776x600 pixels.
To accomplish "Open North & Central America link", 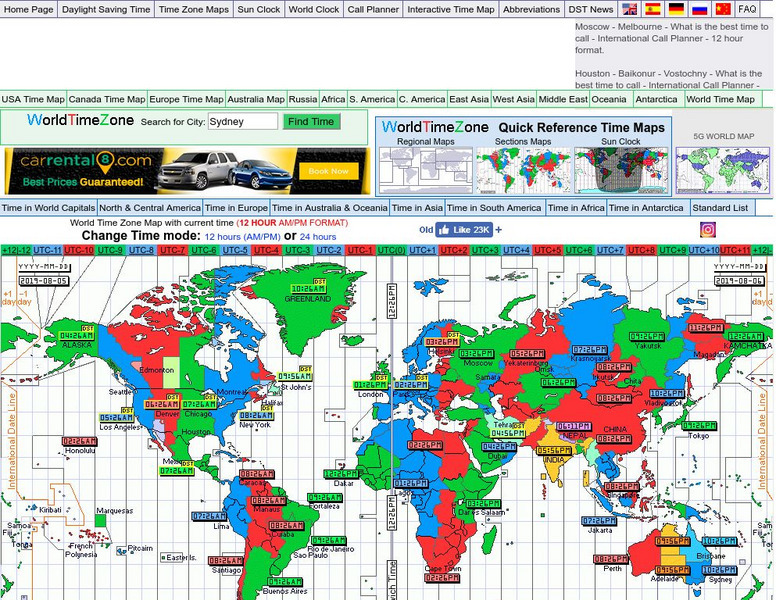I will [x=150, y=208].
